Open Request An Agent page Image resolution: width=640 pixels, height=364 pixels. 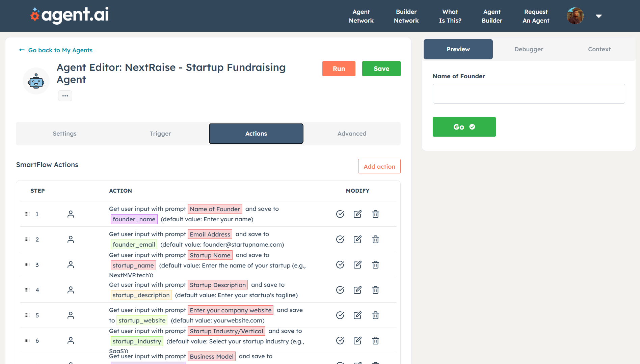click(536, 16)
